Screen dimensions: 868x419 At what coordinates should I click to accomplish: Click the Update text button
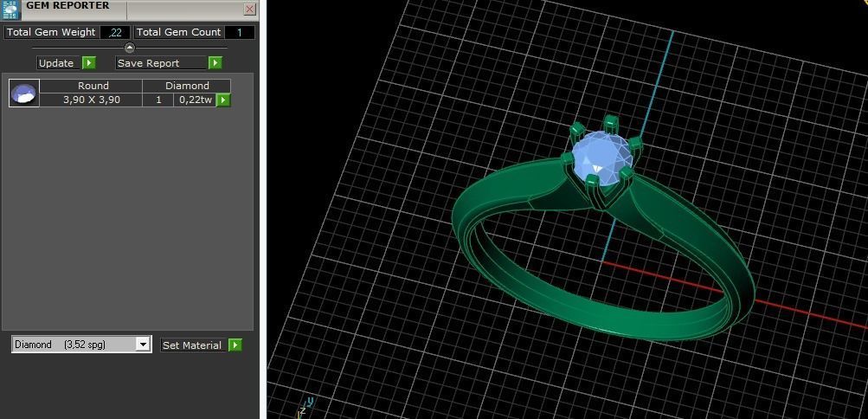pos(56,63)
